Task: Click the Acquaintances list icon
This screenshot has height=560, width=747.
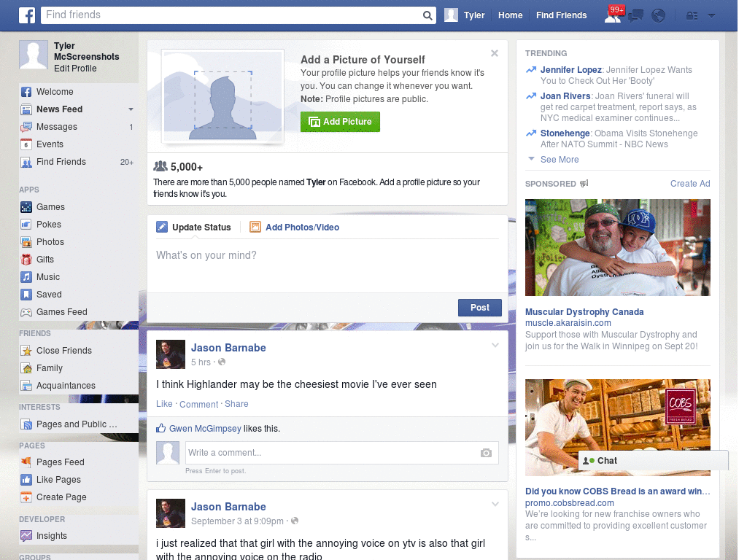Action: (26, 386)
